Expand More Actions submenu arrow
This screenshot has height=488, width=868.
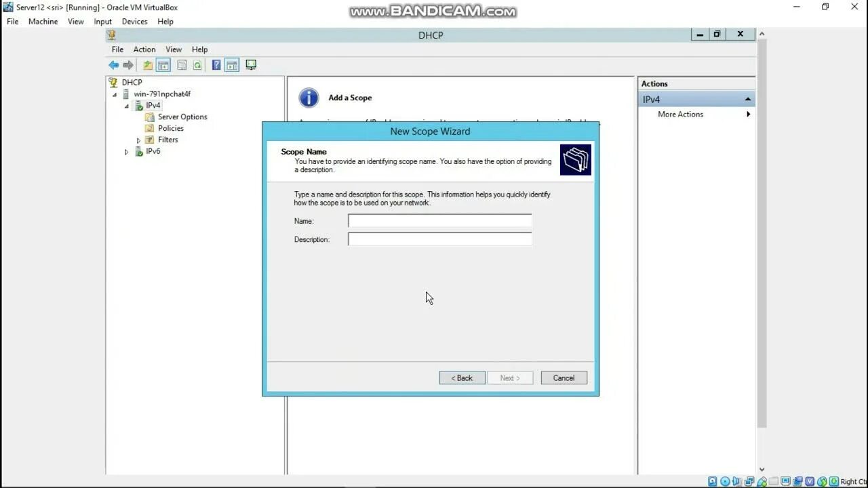748,115
